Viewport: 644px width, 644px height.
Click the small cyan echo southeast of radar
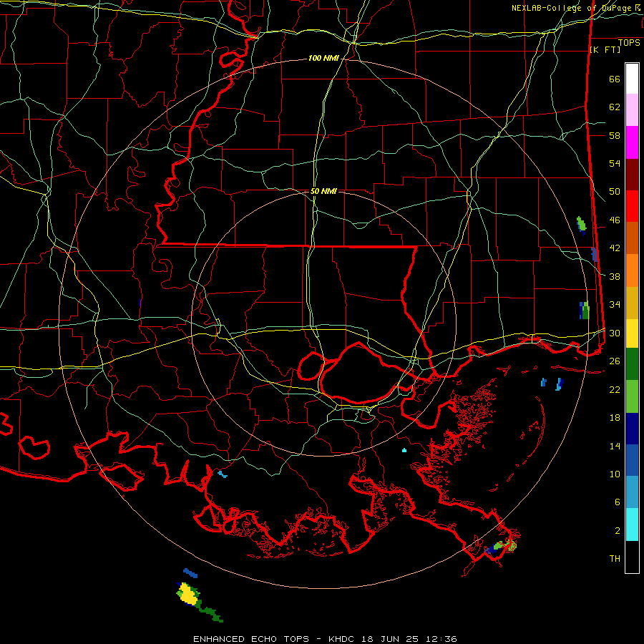404,450
